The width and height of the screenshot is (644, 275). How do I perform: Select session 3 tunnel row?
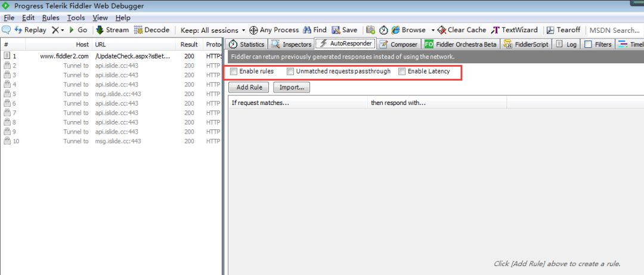click(x=111, y=75)
